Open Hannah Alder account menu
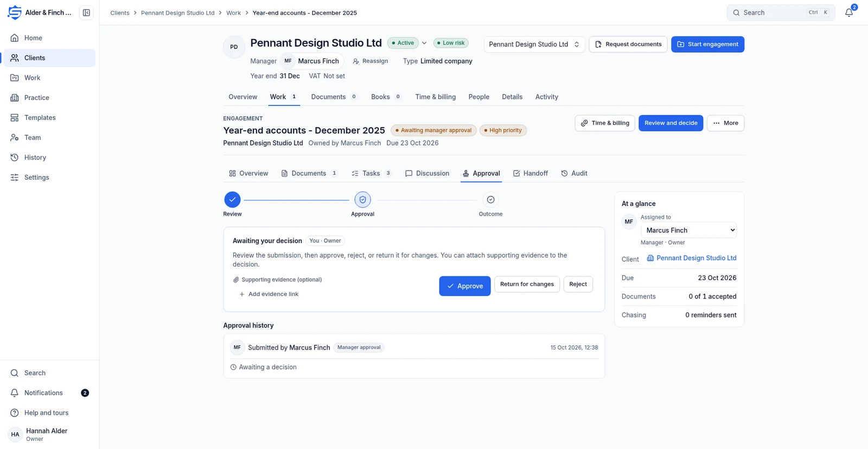 click(49, 434)
